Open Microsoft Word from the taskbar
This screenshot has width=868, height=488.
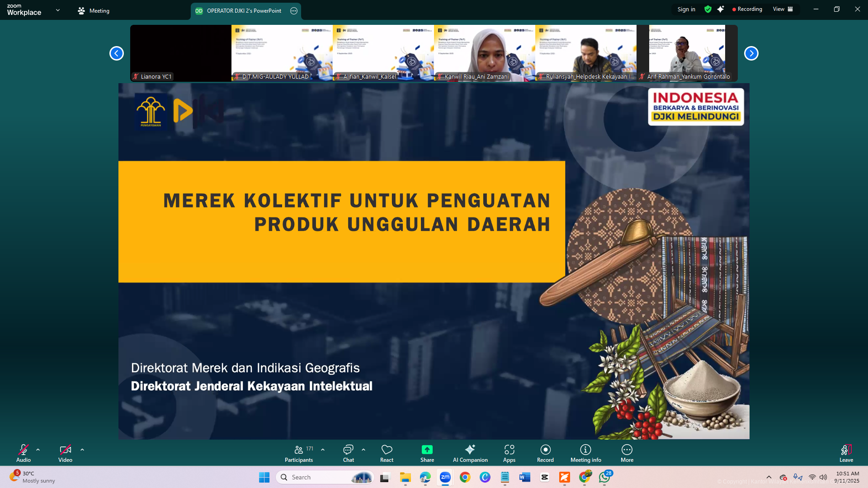point(524,477)
